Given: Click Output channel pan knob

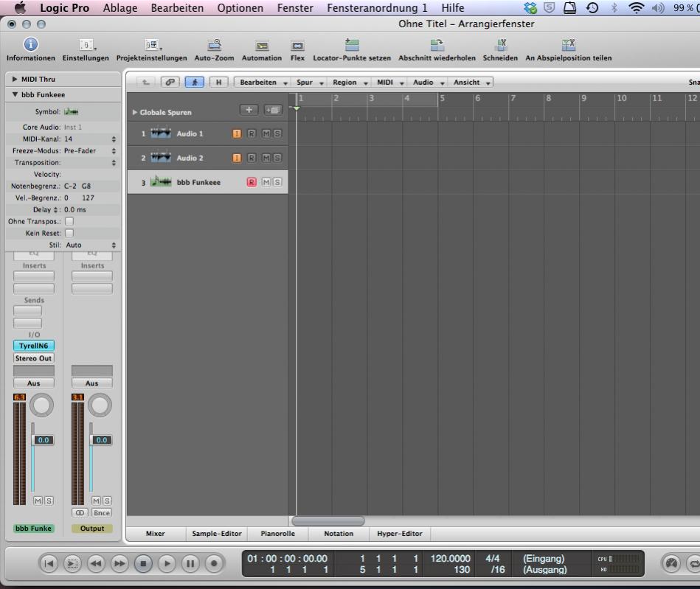Looking at the screenshot, I should click(x=100, y=405).
